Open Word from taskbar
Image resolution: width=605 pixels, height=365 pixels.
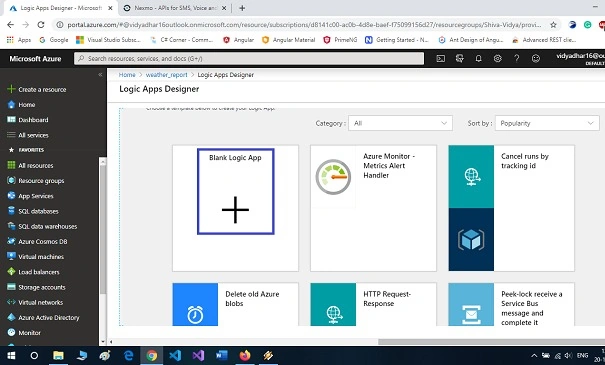click(x=221, y=355)
